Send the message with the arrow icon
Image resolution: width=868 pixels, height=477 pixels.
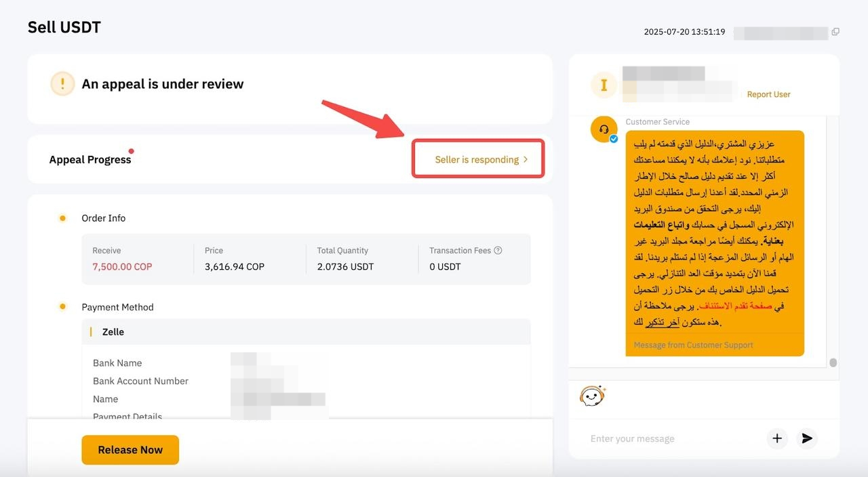click(807, 438)
